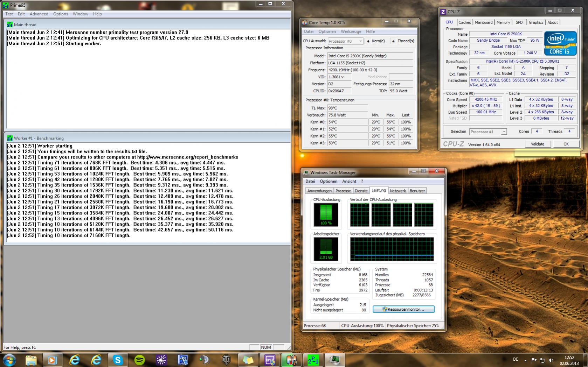Open the Advanced menu in Prime95
Viewport: 588px width, 367px height.
pos(39,14)
